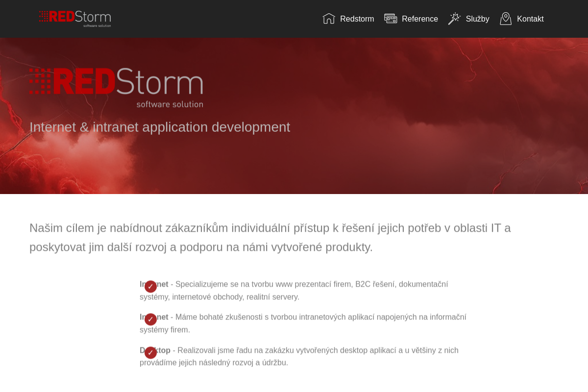Toggle the checkmark beside the Intranet item
Screen dimensions: 588x392
coord(150,319)
